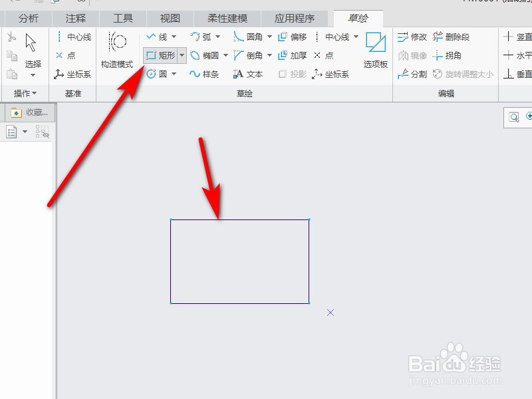Select the 倒角 (Chamfer) tool
Screen dimensions: 532x399
[x=248, y=55]
